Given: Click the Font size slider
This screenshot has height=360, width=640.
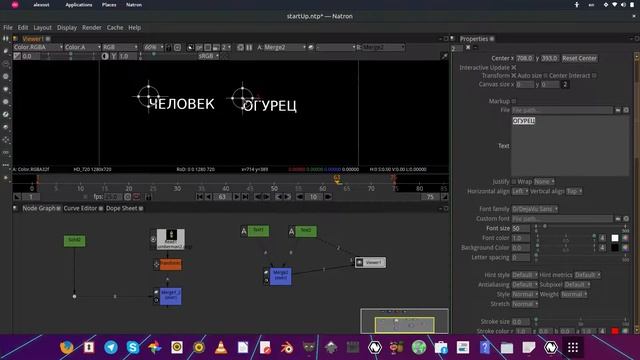Looking at the screenshot, I should point(580,228).
